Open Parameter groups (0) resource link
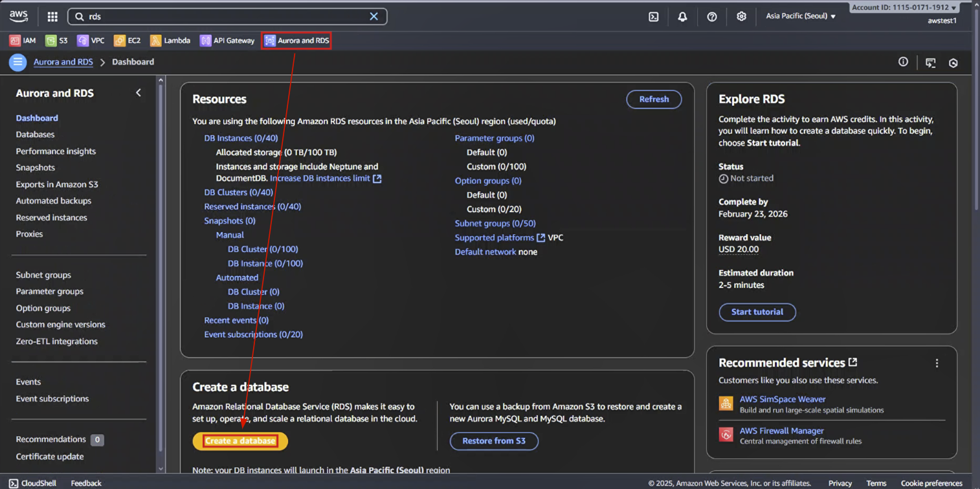 click(495, 138)
